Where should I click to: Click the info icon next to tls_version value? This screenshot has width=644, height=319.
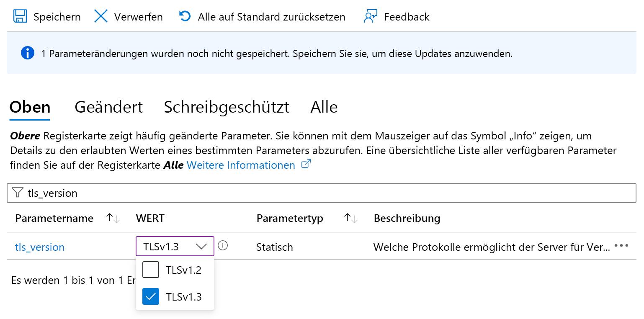tap(223, 246)
